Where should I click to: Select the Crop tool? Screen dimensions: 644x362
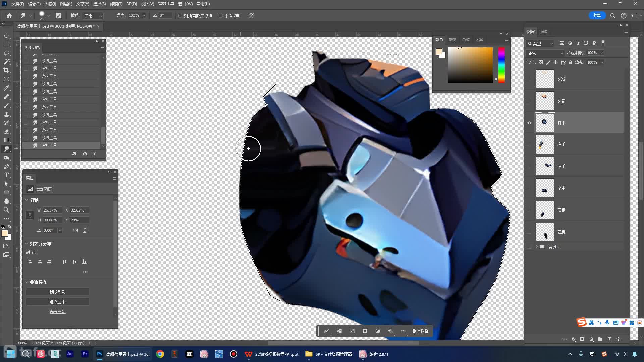6,70
